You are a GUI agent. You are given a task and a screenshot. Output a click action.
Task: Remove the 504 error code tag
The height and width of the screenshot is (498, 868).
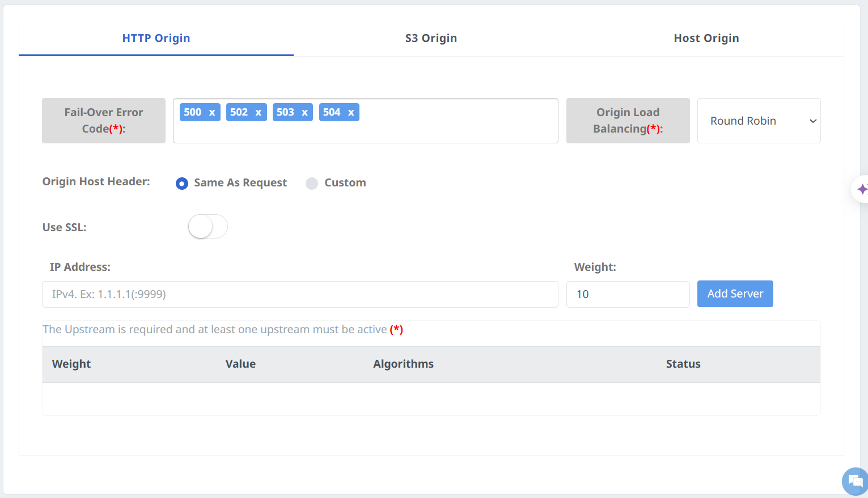(352, 113)
